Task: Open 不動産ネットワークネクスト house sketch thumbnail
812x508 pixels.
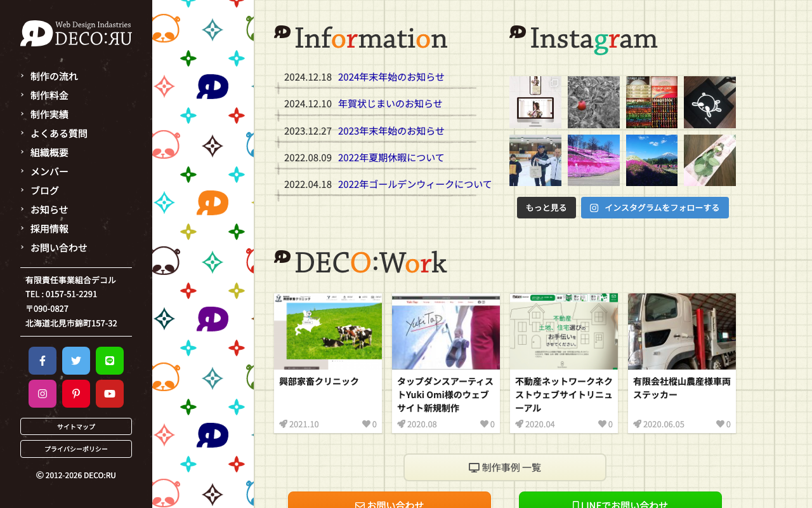Action: [x=564, y=331]
